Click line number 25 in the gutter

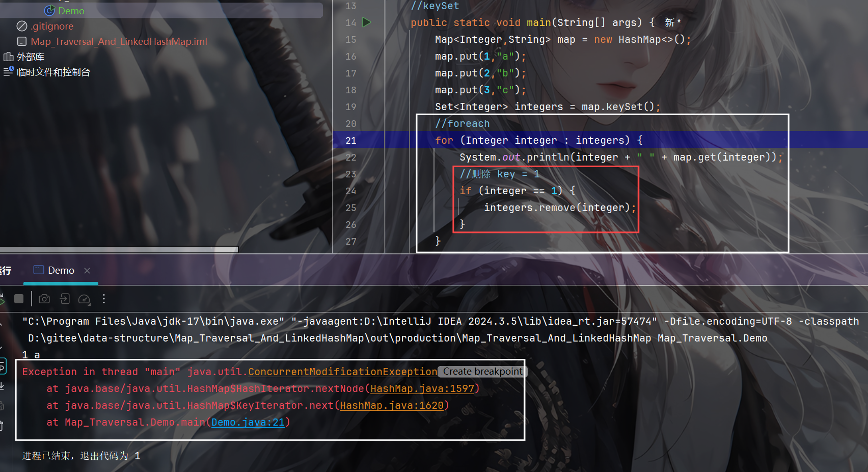tap(351, 207)
